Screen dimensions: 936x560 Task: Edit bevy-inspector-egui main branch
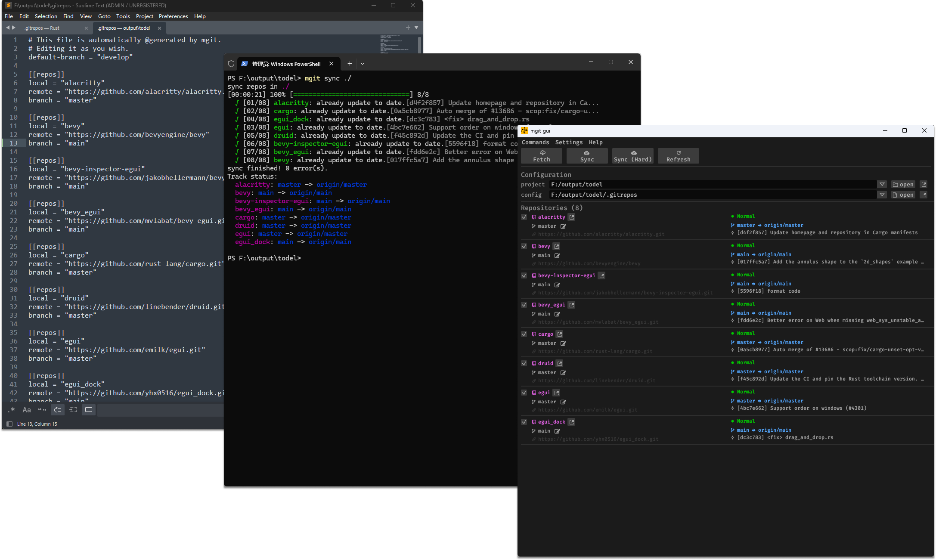tap(557, 285)
